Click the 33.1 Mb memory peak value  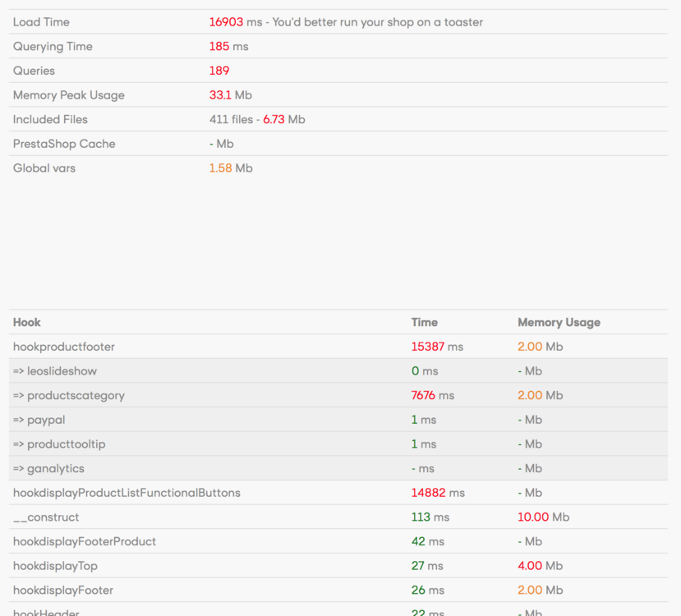230,95
